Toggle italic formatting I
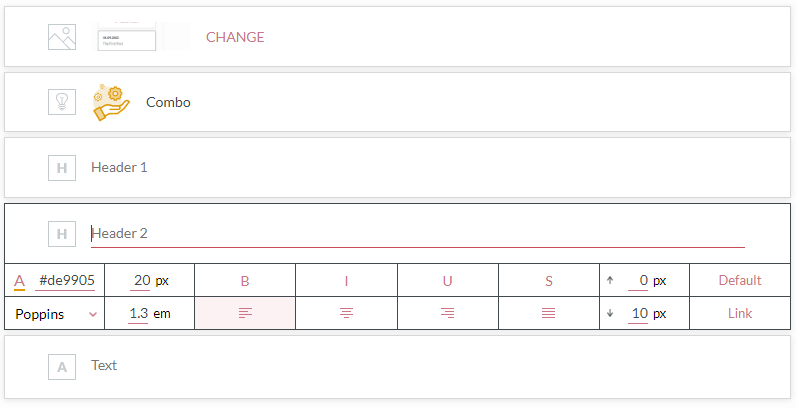Screen dimensions: 797x408 pos(346,281)
